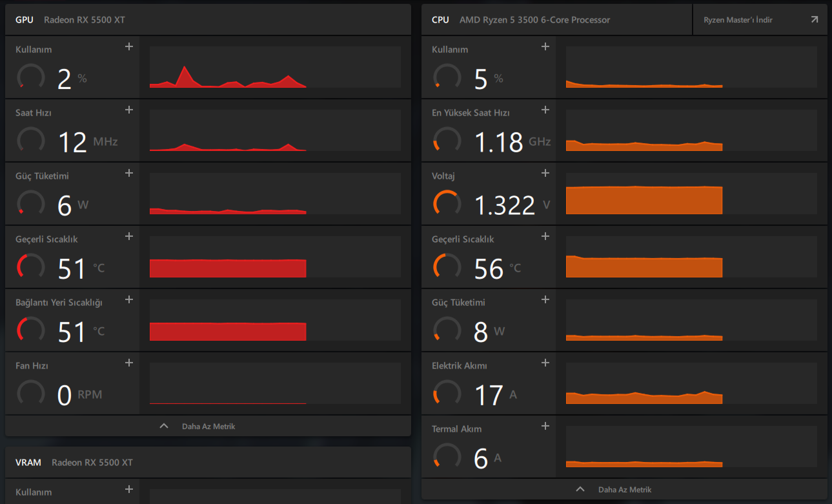Click the "8 W" CPU power value
Screen dimensions: 832x504
[489, 332]
